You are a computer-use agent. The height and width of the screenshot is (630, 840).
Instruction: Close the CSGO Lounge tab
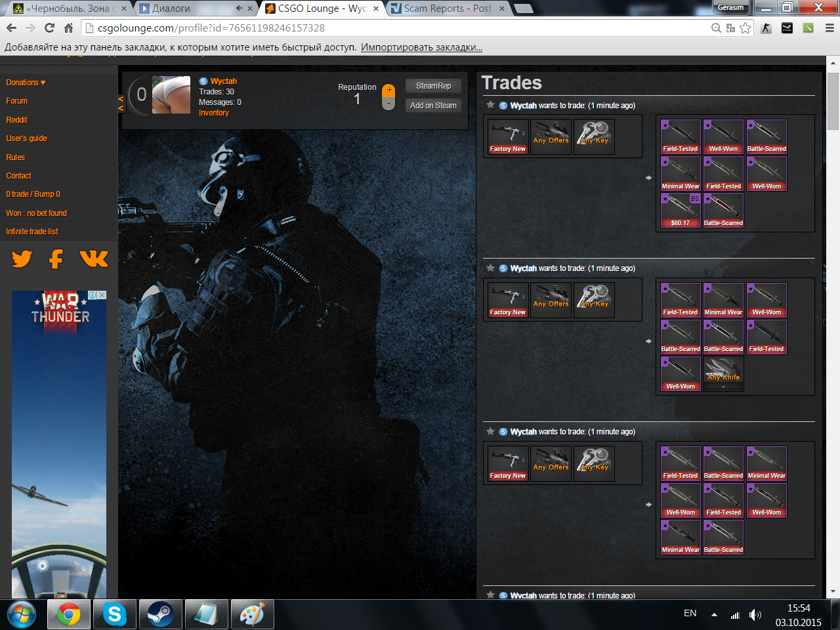pyautogui.click(x=376, y=9)
